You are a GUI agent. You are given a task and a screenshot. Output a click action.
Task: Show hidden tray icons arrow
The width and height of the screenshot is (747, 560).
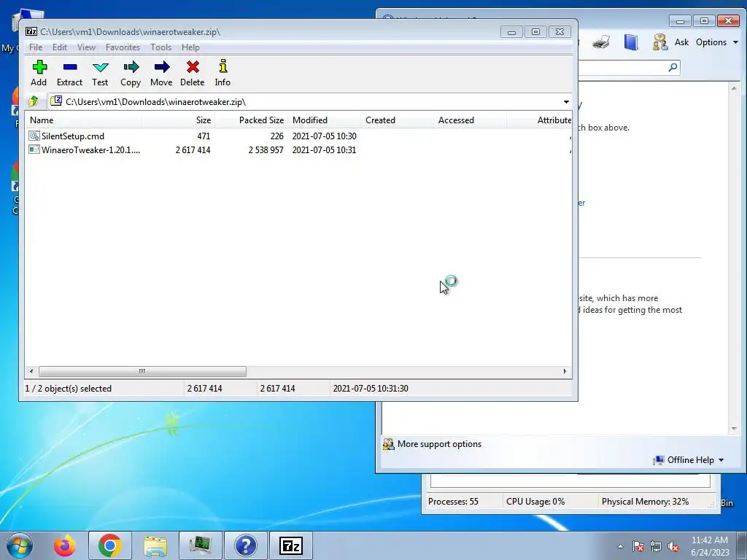620,546
